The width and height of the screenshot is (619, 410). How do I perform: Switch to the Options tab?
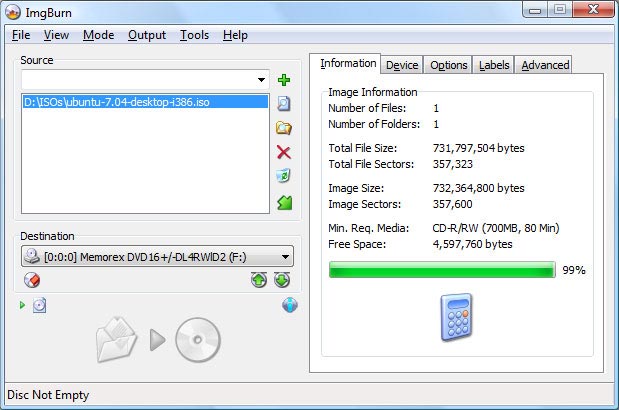coord(448,65)
